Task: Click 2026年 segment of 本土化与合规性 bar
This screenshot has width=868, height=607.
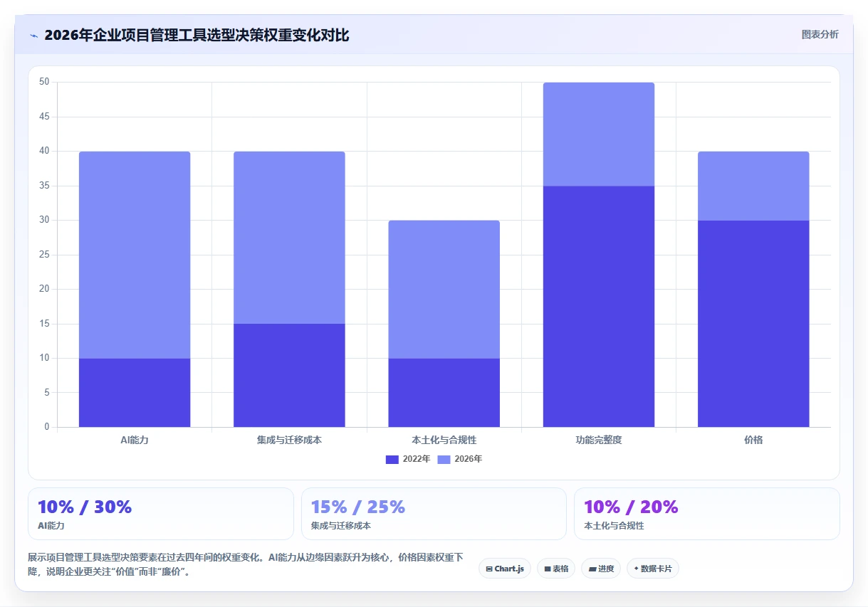Action: (444, 289)
